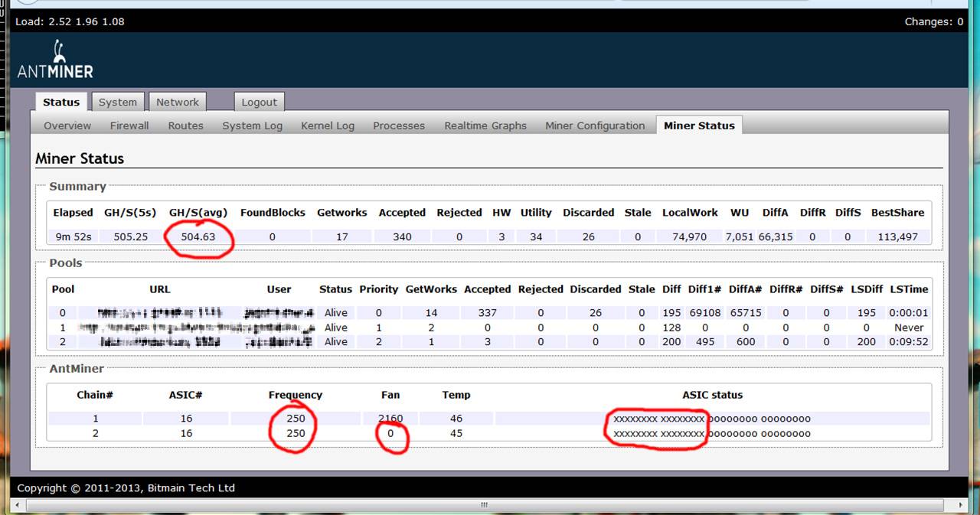Click the AntMiner logo
980x515 pixels.
pos(55,60)
